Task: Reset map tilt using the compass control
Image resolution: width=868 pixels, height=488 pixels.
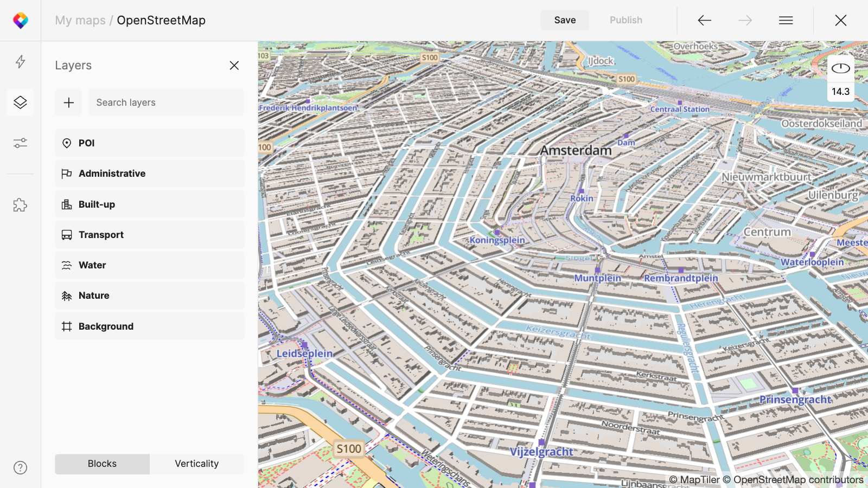Action: tap(840, 68)
